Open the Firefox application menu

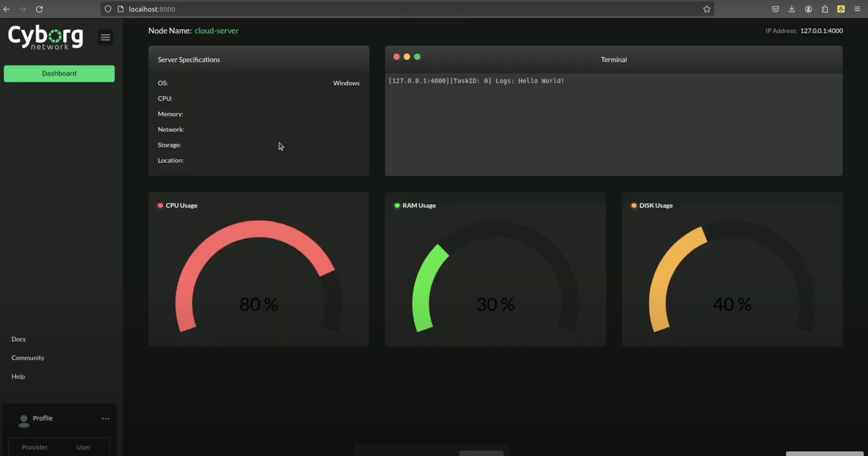pos(857,9)
